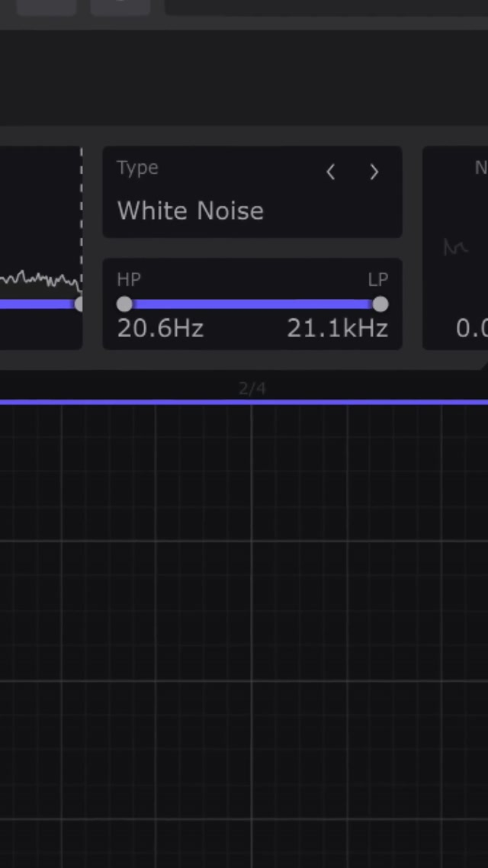The height and width of the screenshot is (868, 488).
Task: Click the HP filter slider handle
Action: click(x=124, y=304)
